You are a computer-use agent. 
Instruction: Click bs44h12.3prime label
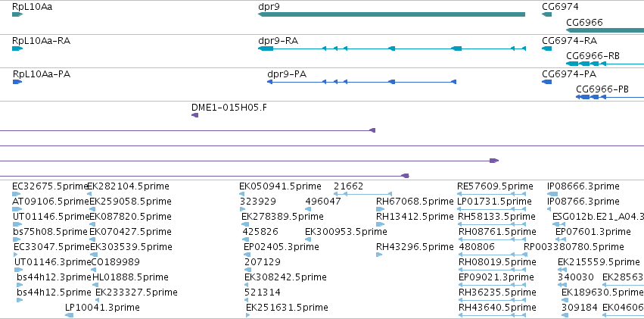(x=54, y=277)
